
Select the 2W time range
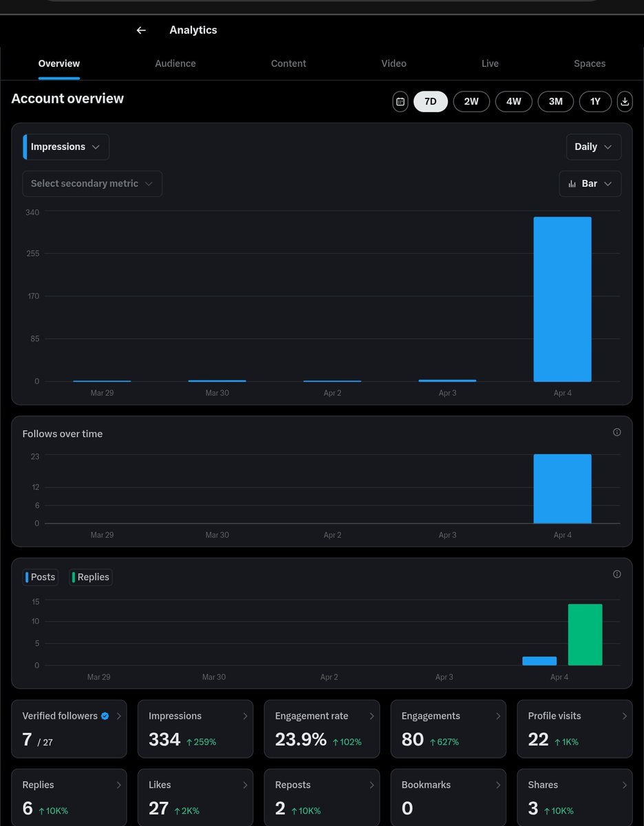(x=471, y=101)
